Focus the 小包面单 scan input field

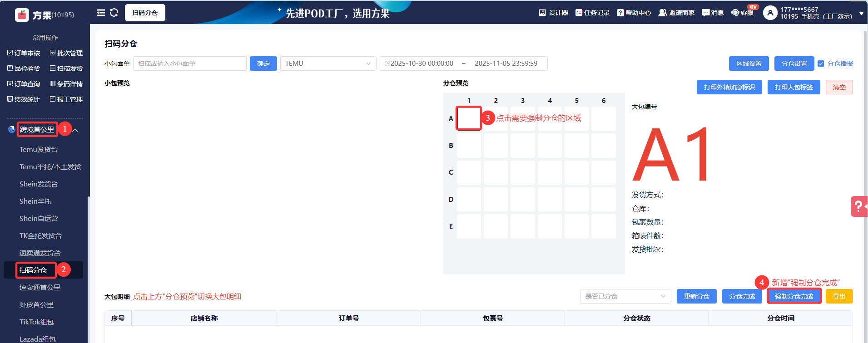(x=190, y=64)
